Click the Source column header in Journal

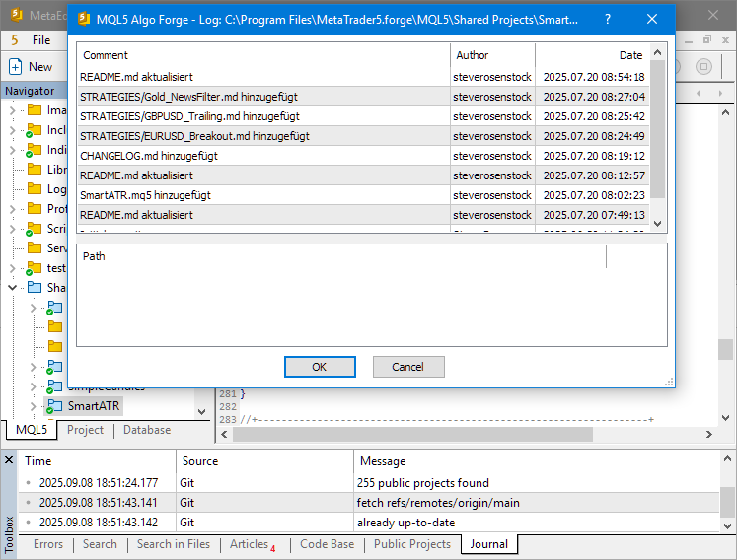point(264,461)
